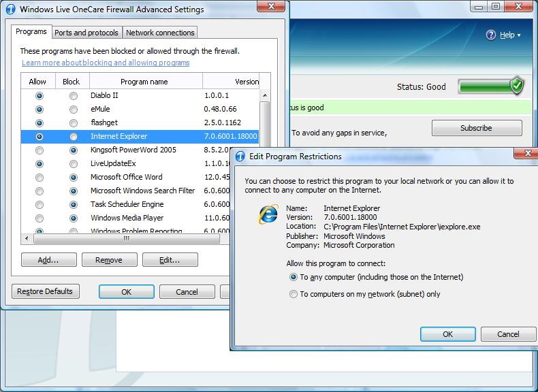Click the green shield status icon
This screenshot has height=392, width=538.
[516, 86]
